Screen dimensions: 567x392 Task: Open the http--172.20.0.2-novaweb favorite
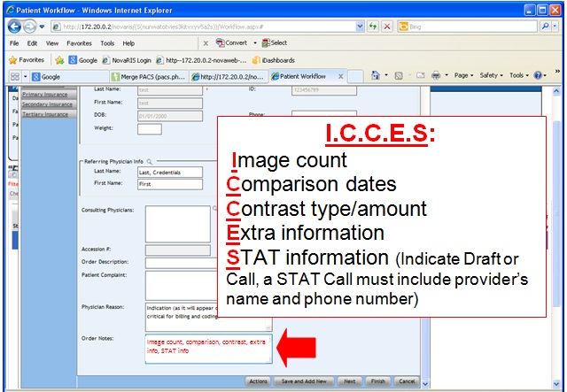point(201,60)
